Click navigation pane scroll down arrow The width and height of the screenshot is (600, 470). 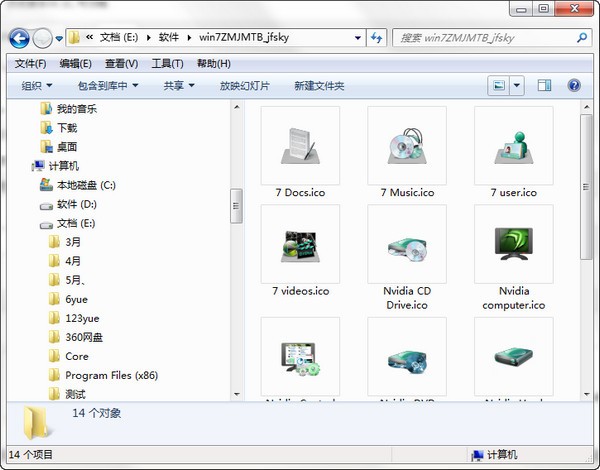(236, 394)
